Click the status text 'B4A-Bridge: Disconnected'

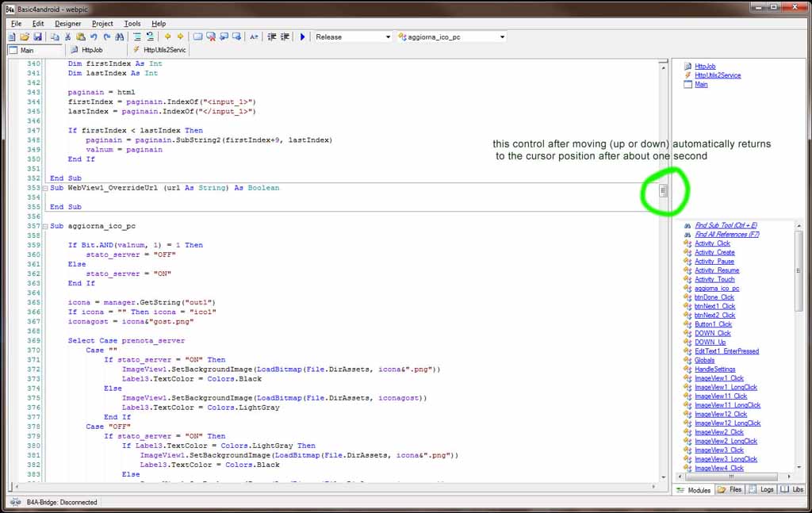62,502
